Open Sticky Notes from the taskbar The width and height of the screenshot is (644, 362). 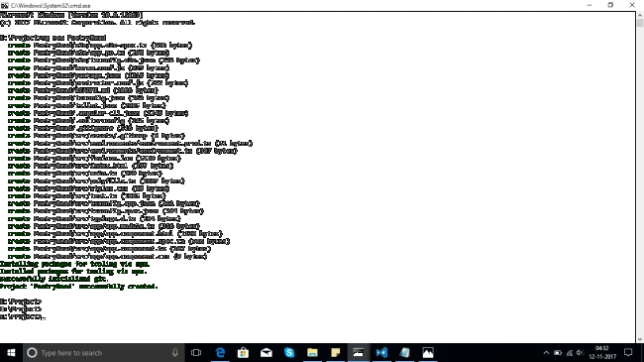pyautogui.click(x=335, y=352)
